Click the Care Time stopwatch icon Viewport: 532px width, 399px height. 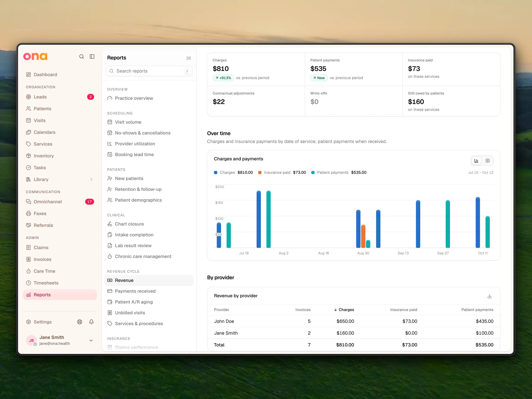[28, 271]
